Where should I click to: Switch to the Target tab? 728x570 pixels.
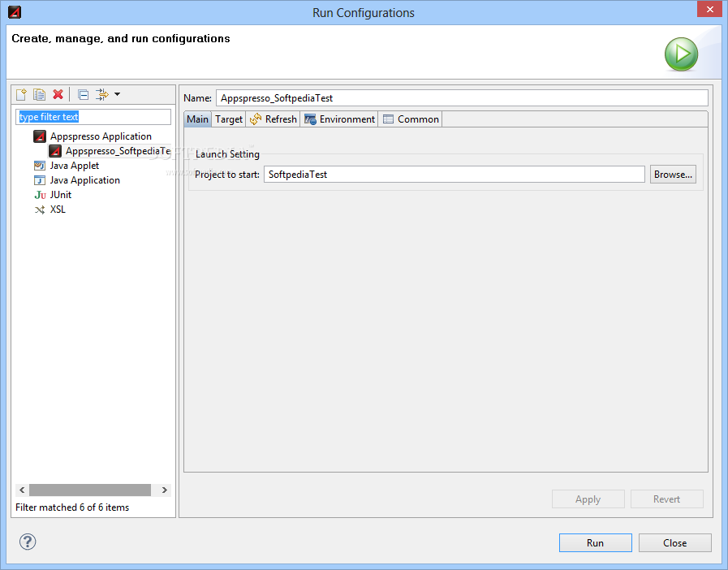[229, 119]
